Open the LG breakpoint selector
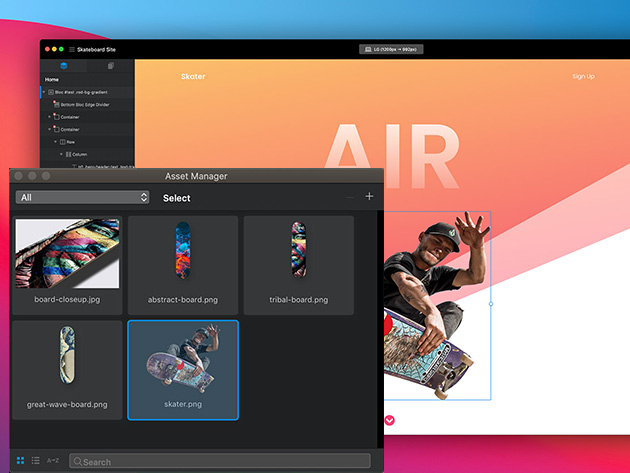The width and height of the screenshot is (630, 473). point(391,49)
